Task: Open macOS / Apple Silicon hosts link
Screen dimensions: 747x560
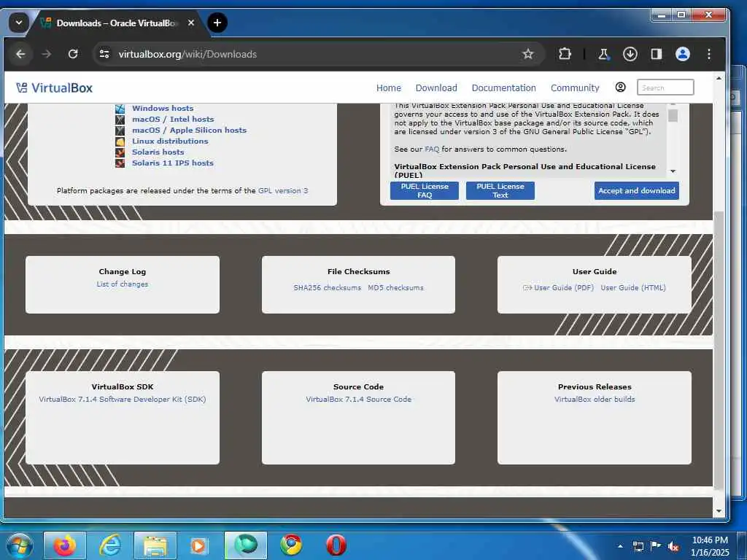Action: tap(189, 131)
